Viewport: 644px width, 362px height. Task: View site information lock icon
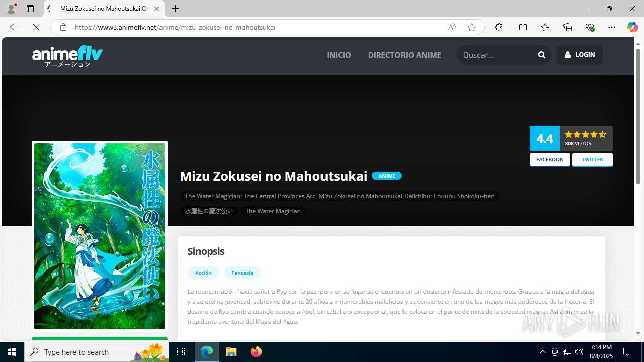coord(63,27)
